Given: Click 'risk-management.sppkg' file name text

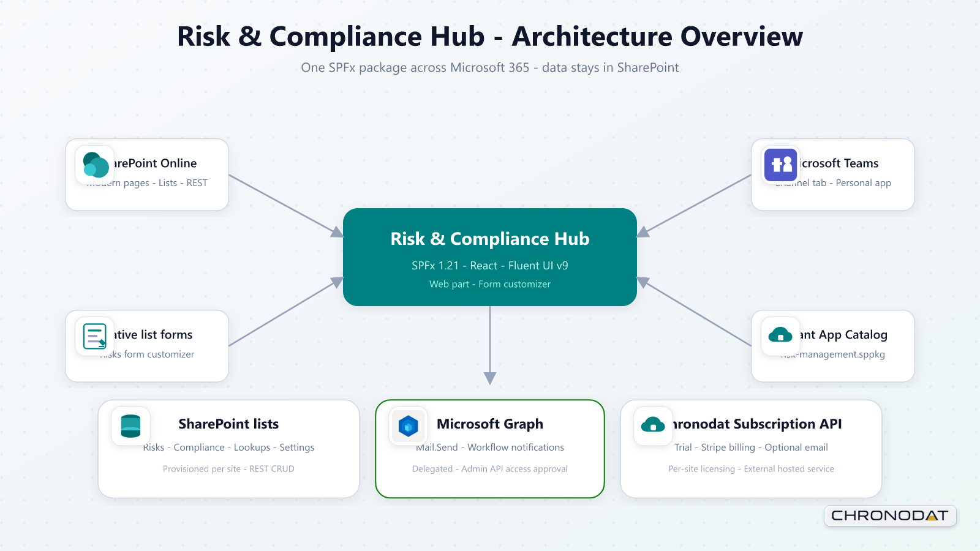Looking at the screenshot, I should (833, 354).
